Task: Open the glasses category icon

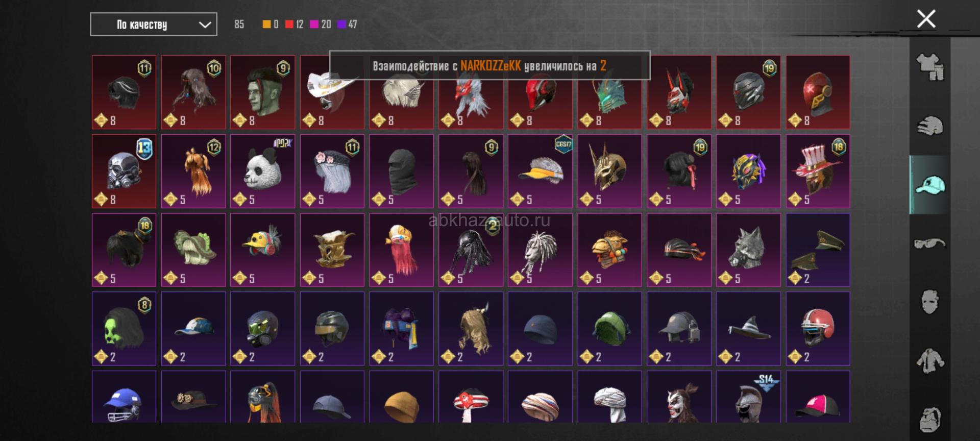Action: coord(930,243)
